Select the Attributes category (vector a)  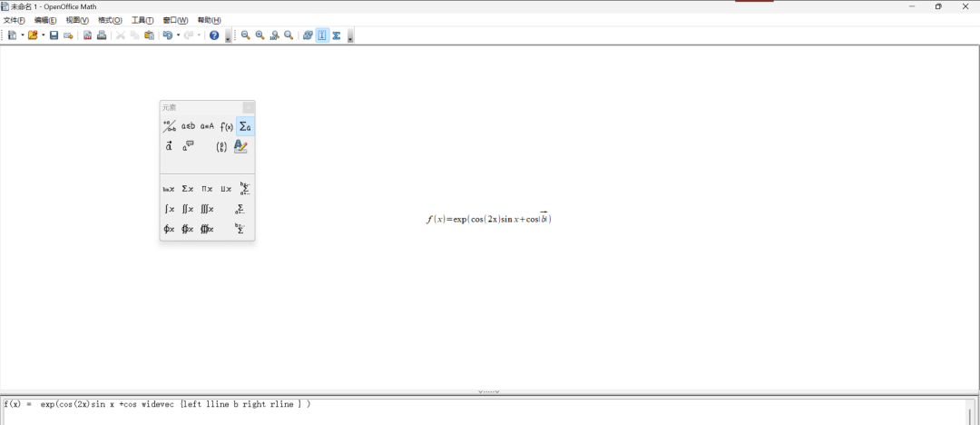click(x=170, y=146)
